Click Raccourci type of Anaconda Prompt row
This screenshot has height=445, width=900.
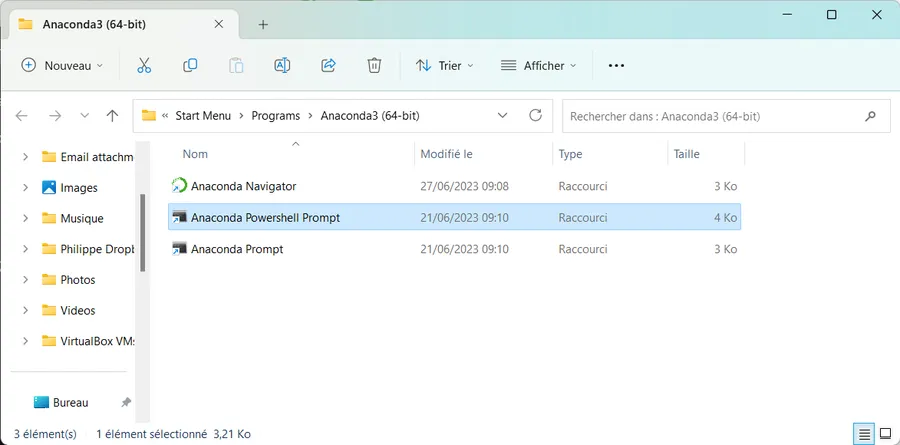coord(583,249)
